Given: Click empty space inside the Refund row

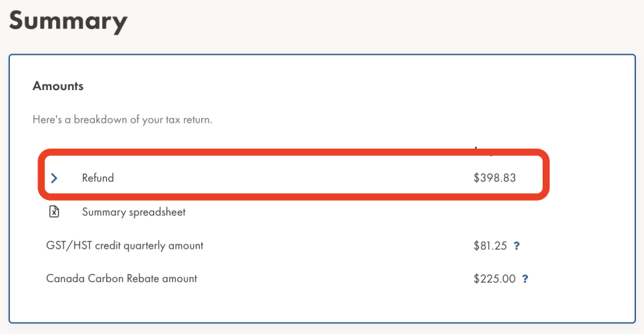Looking at the screenshot, I should point(287,178).
